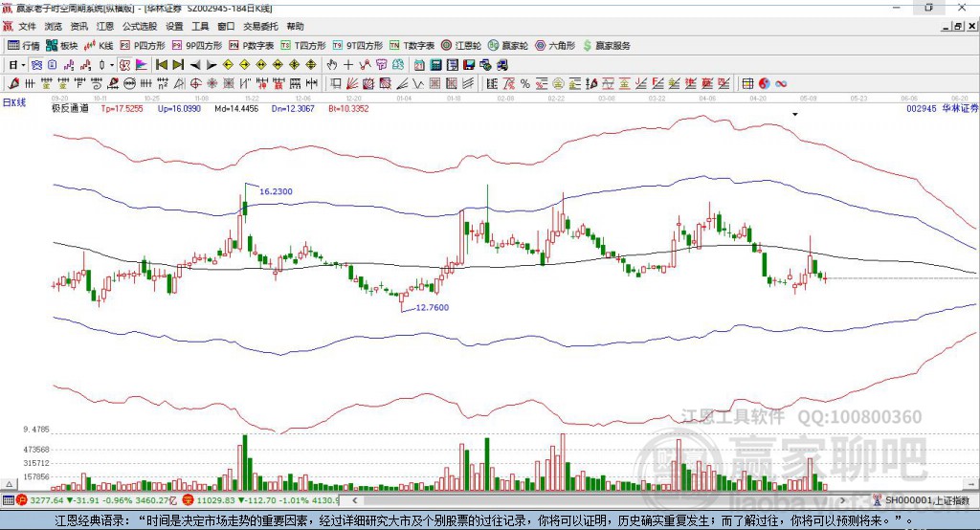980x530 pixels.
Task: Click the black right arrow icon
Action: click(212, 65)
